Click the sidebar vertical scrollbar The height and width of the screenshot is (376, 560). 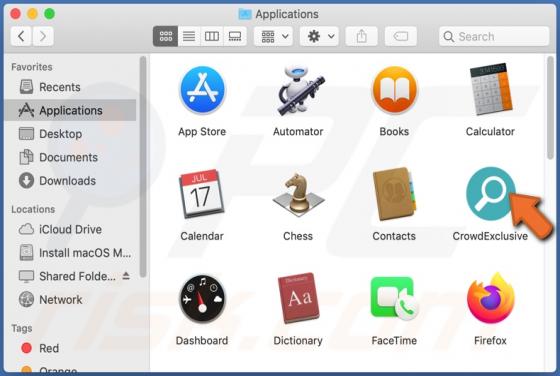click(x=143, y=167)
